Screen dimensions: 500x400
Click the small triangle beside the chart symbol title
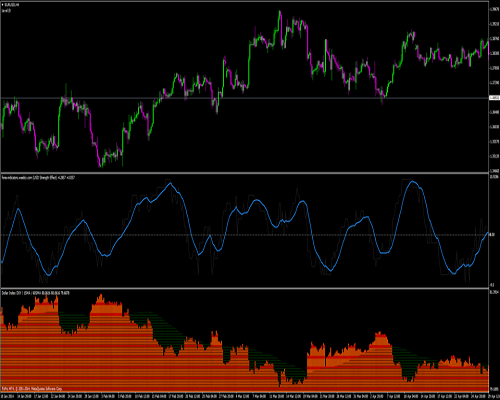(x=3, y=5)
